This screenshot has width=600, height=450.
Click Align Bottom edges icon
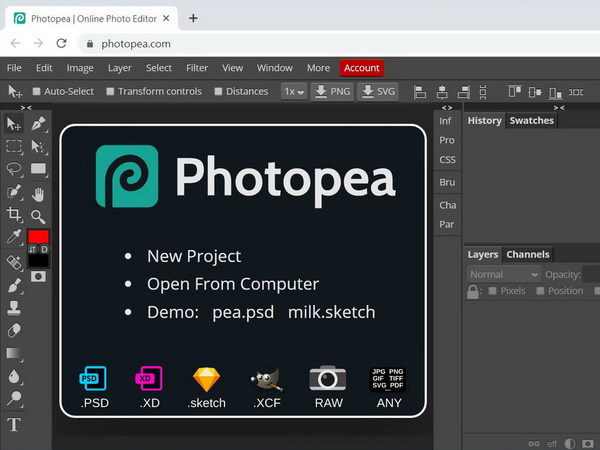555,92
